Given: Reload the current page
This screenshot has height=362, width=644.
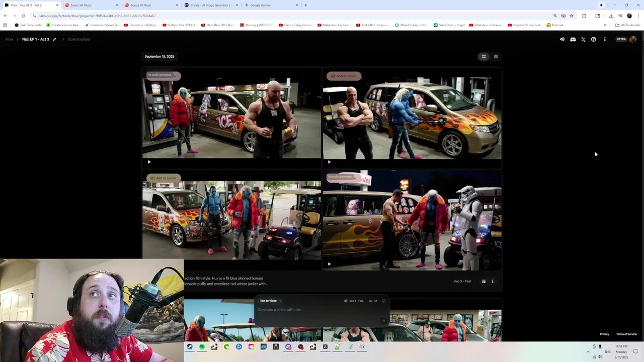Looking at the screenshot, I should pyautogui.click(x=23, y=16).
